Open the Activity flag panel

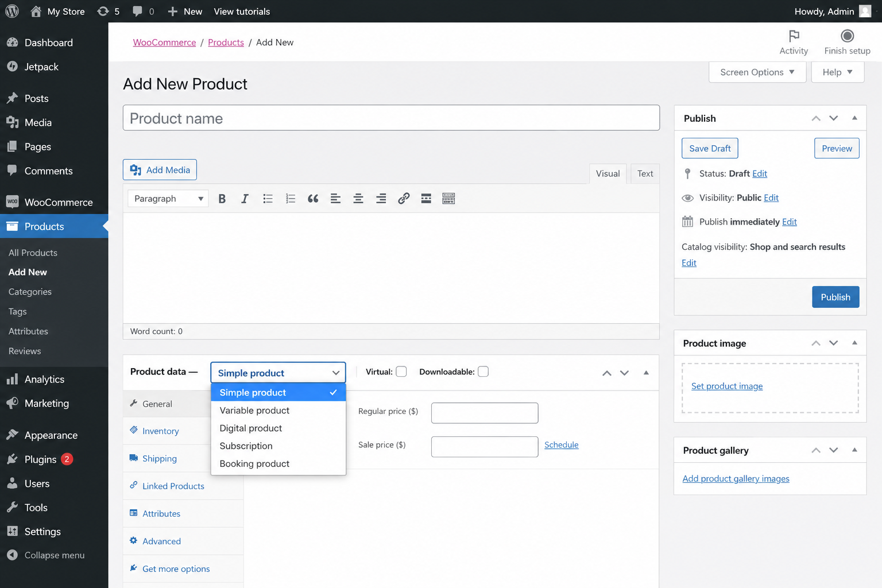(794, 42)
